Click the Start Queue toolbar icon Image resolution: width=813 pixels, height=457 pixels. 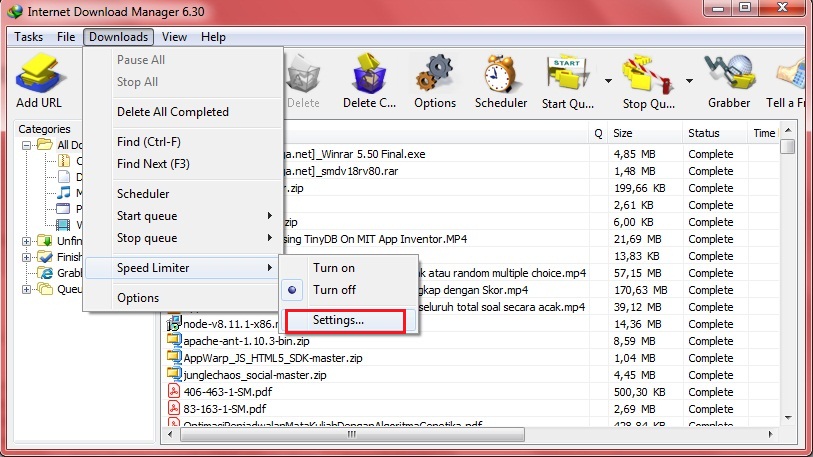coord(567,75)
